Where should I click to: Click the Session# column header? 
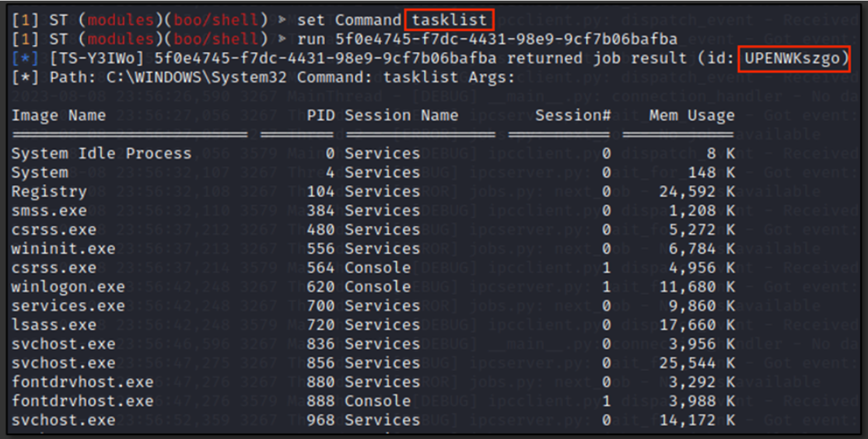(572, 116)
